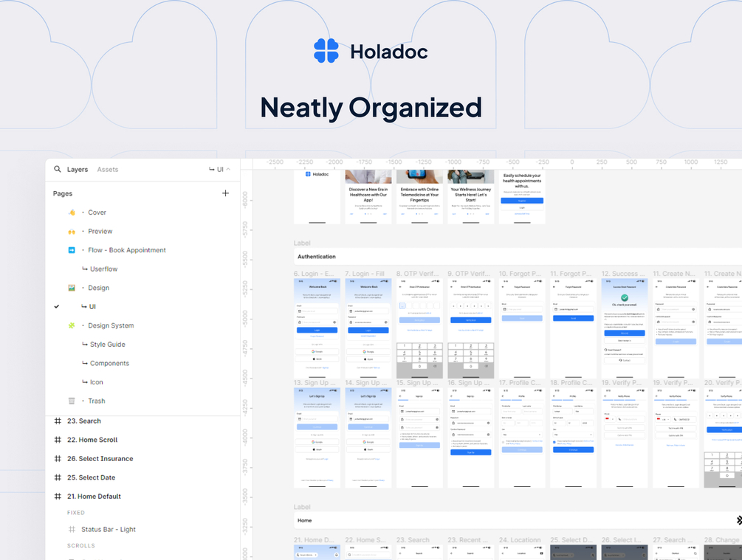
Task: Select the 18. Profile C... frame thumbnail
Action: click(573, 438)
